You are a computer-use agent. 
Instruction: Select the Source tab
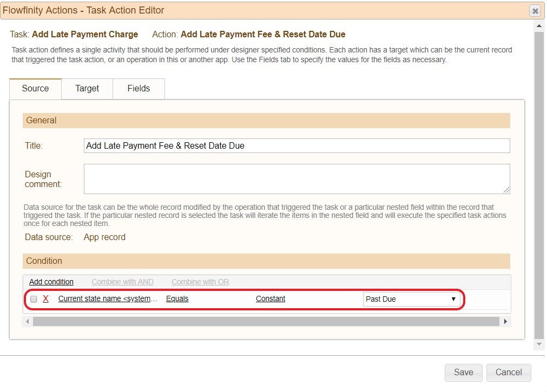(35, 89)
